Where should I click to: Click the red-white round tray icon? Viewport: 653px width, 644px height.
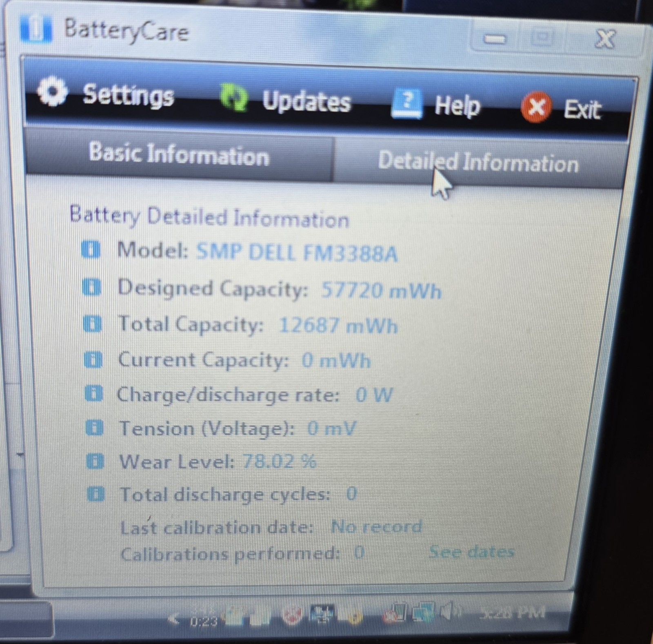coord(292,616)
